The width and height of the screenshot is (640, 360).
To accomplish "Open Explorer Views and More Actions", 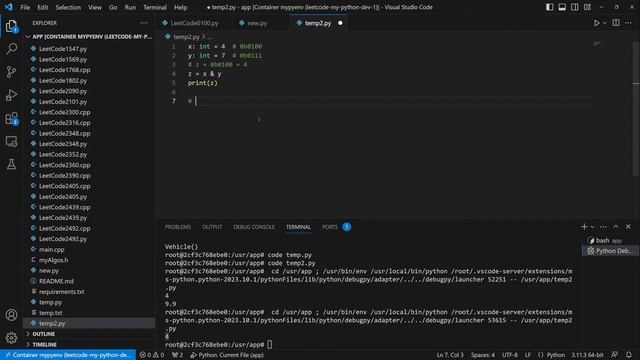I will (144, 23).
